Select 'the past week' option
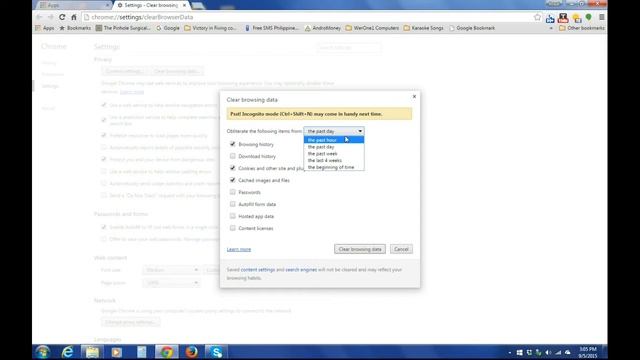 334,154
